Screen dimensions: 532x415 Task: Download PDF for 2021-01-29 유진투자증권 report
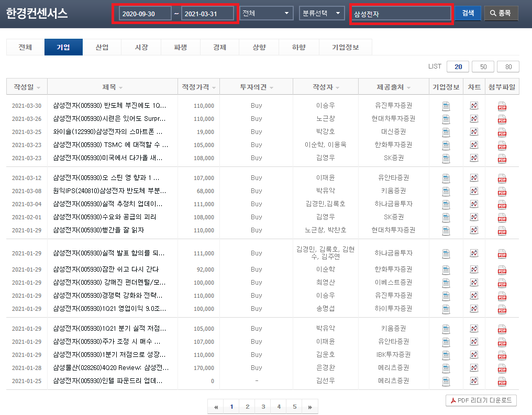502,296
